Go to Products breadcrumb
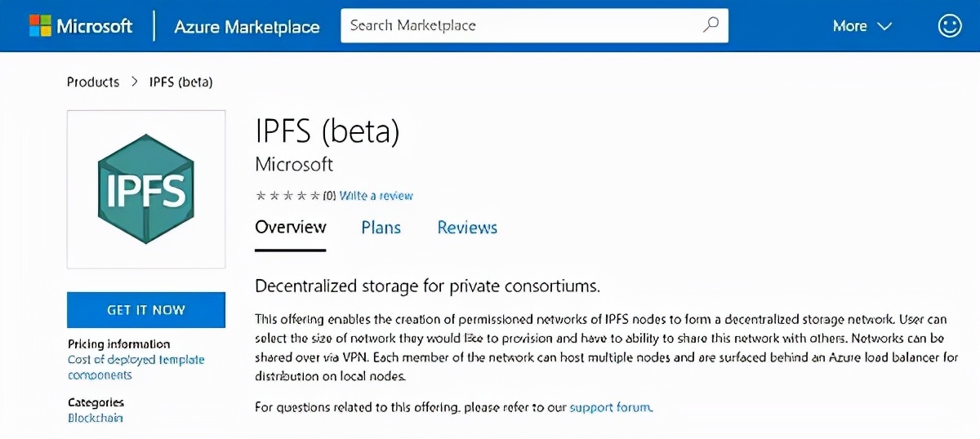This screenshot has height=439, width=980. 93,82
